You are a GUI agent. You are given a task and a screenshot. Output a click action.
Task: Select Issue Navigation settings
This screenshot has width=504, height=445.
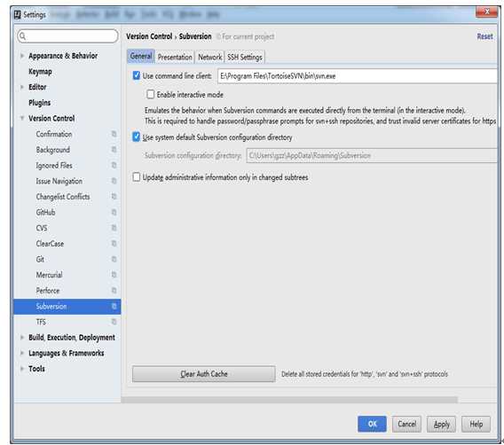coord(59,181)
